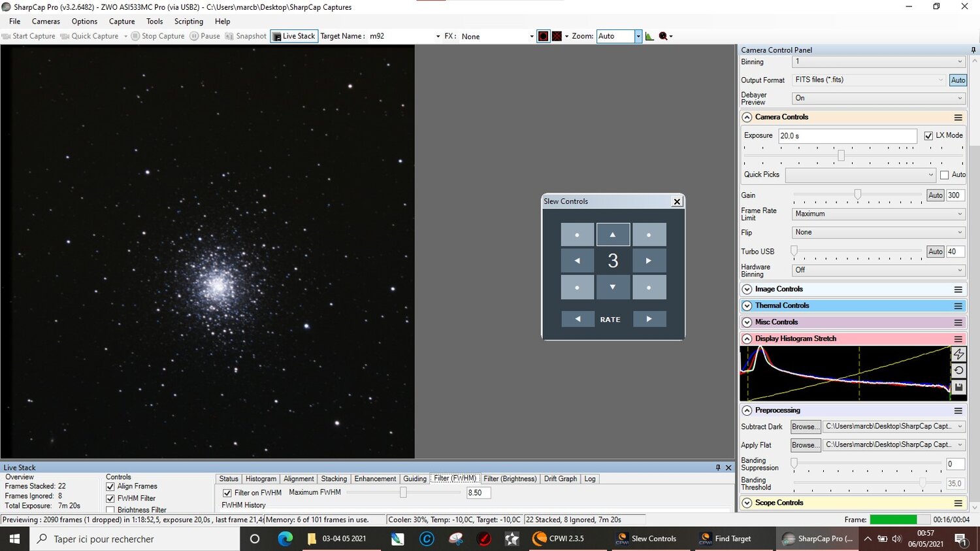Open the Flip dropdown
This screenshot has height=551, width=980.
(x=879, y=232)
